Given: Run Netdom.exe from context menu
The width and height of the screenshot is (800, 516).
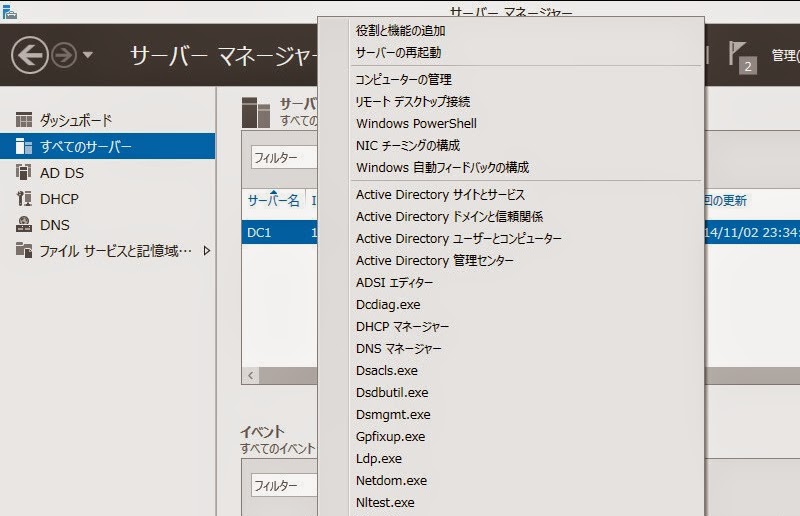Looking at the screenshot, I should (391, 480).
